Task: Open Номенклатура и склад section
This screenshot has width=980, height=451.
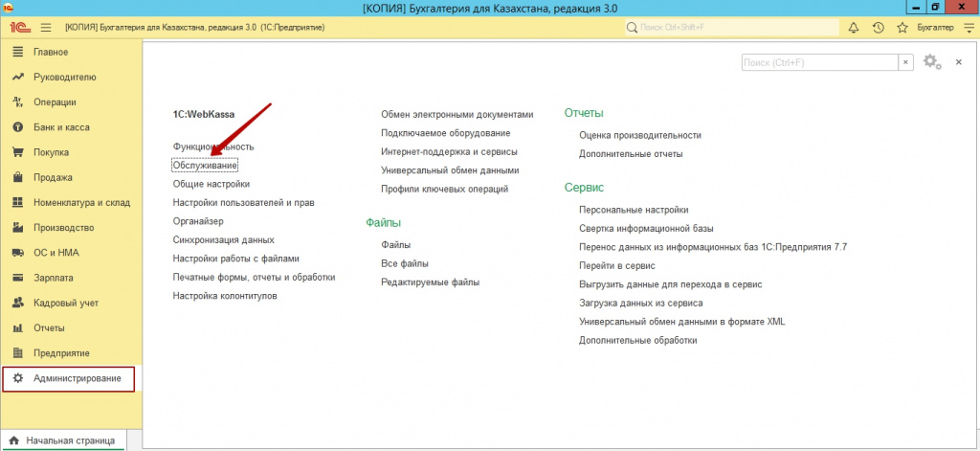Action: point(71,202)
